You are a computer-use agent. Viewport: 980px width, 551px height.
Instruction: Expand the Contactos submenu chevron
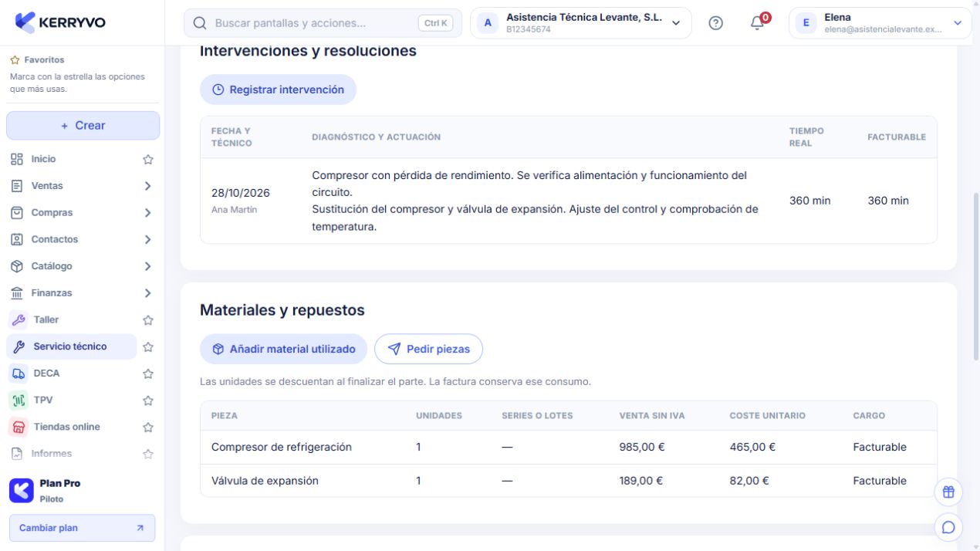[148, 240]
